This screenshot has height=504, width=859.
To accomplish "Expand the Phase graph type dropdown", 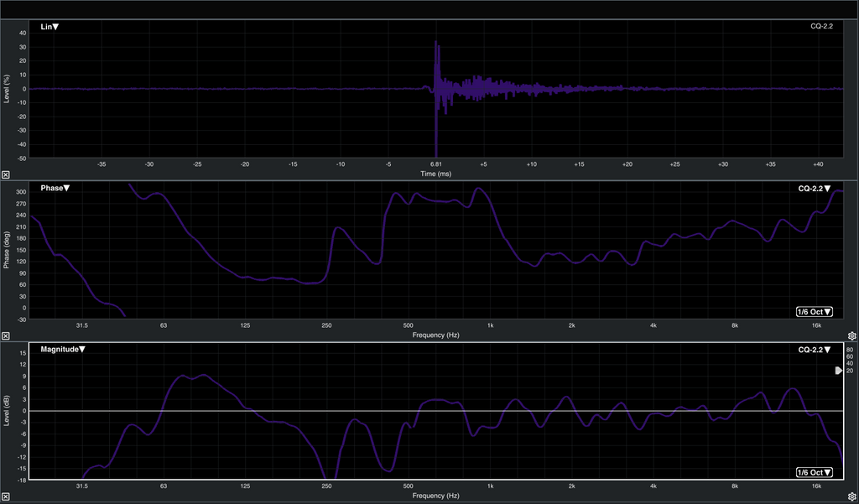I will pyautogui.click(x=55, y=189).
